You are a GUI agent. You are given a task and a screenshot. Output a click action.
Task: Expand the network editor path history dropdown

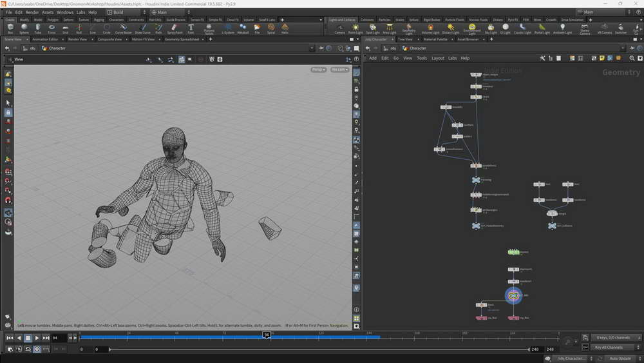point(623,48)
